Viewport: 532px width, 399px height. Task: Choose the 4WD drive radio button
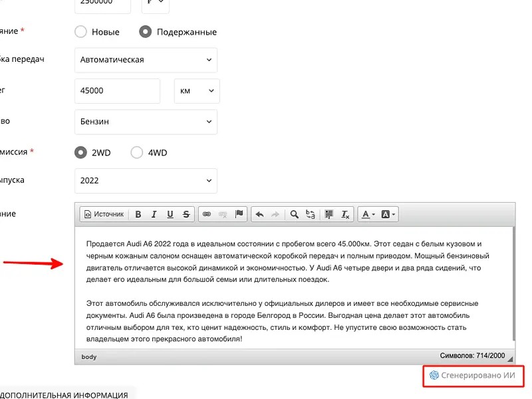(137, 152)
